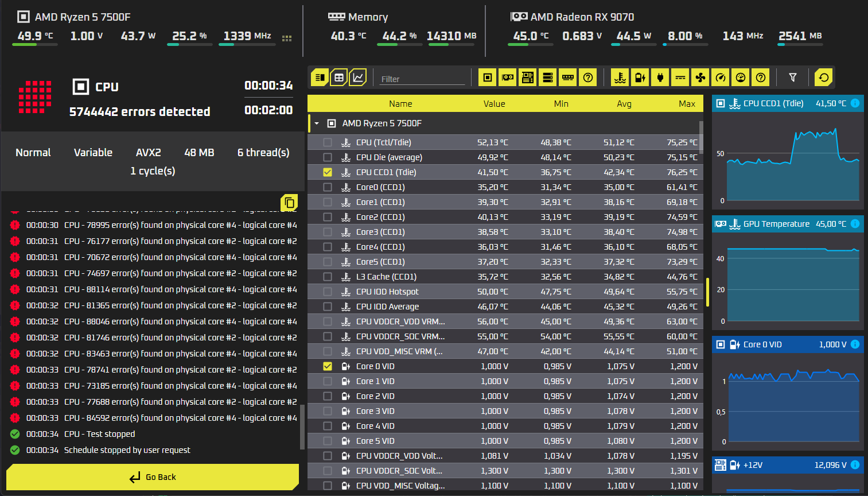Uncheck the Core 0 VID checkbox
Screen dimensions: 868x496
tap(328, 366)
